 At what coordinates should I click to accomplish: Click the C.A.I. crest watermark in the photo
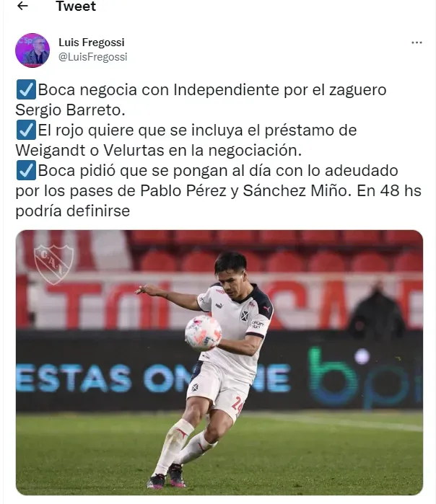tap(53, 264)
